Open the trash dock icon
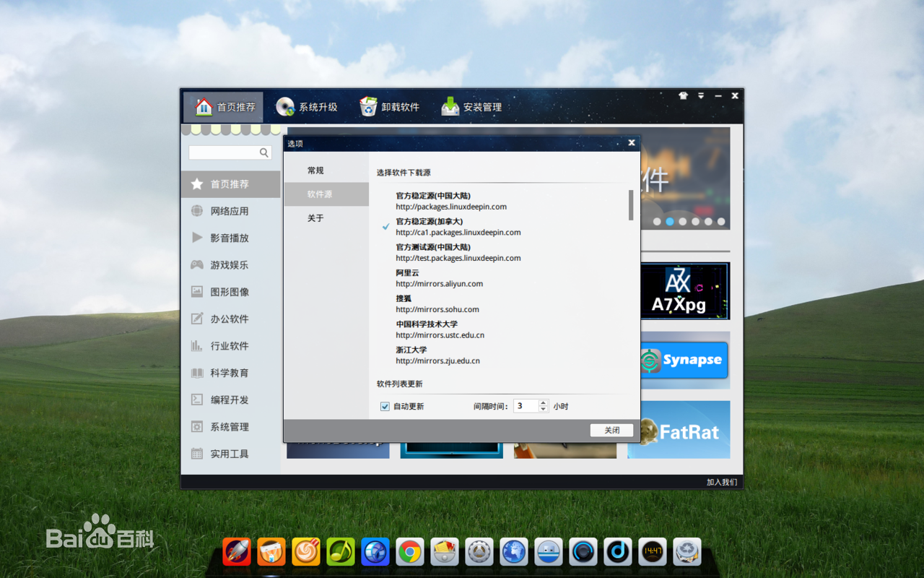Image resolution: width=924 pixels, height=578 pixels. coord(687,552)
